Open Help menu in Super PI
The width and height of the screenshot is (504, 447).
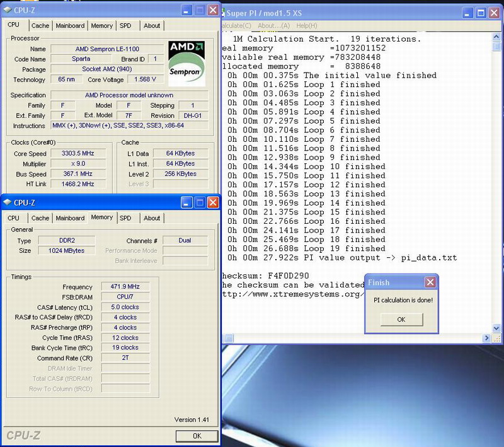point(307,26)
